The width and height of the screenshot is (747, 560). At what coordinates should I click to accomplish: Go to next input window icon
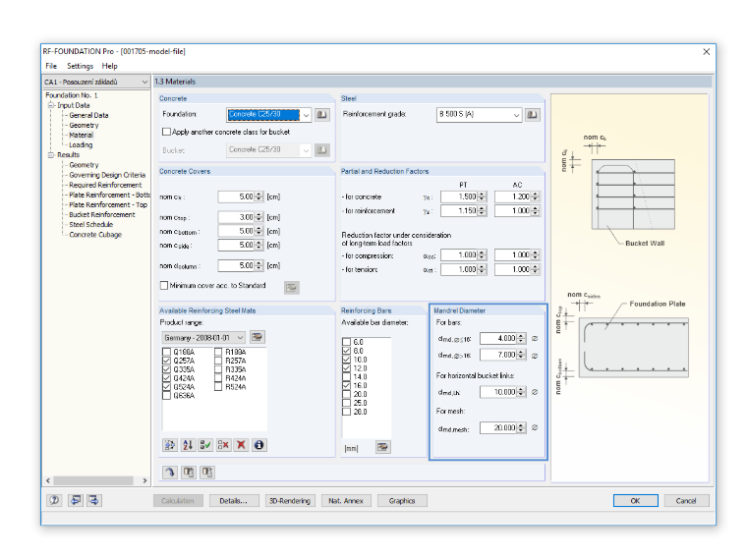pos(93,500)
